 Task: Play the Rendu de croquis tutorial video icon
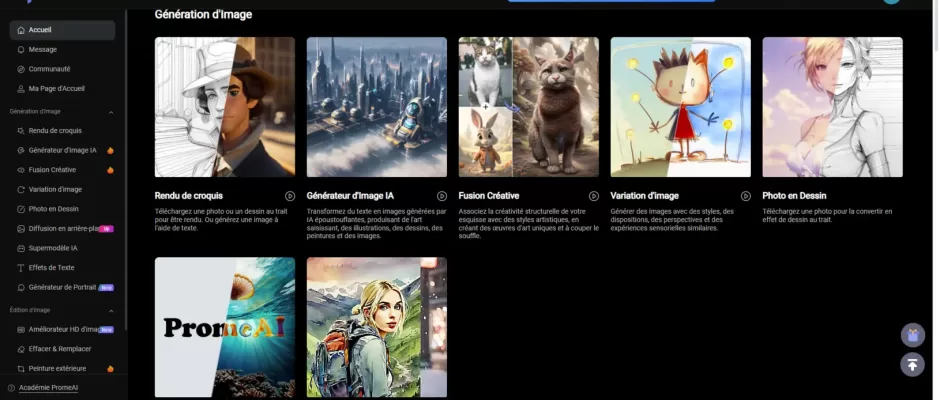click(x=290, y=196)
